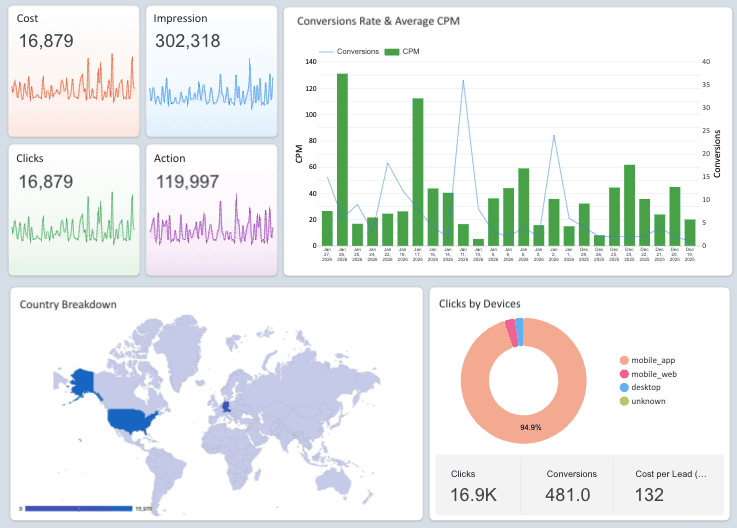Click the last CPM bar for Dec 19
Viewport: 737px width, 528px height.
(x=690, y=233)
